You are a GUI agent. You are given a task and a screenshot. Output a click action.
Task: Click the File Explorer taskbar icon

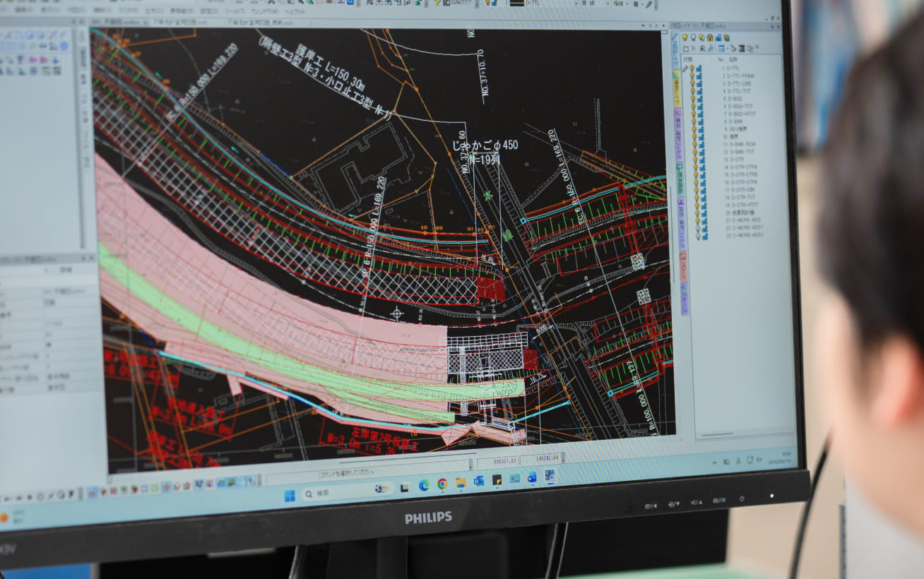click(461, 482)
